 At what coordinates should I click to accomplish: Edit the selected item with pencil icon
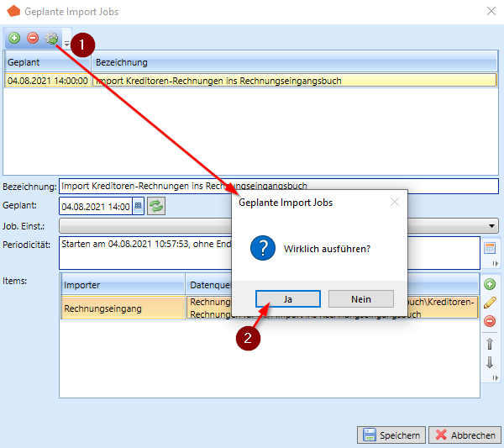point(490,303)
